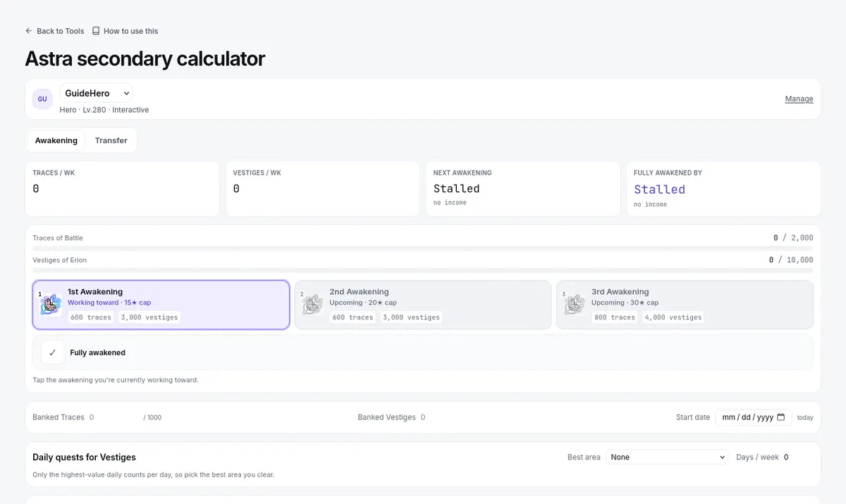Viewport: 846px width, 504px height.
Task: Click the 2nd Awakening emblem icon
Action: coord(312,305)
